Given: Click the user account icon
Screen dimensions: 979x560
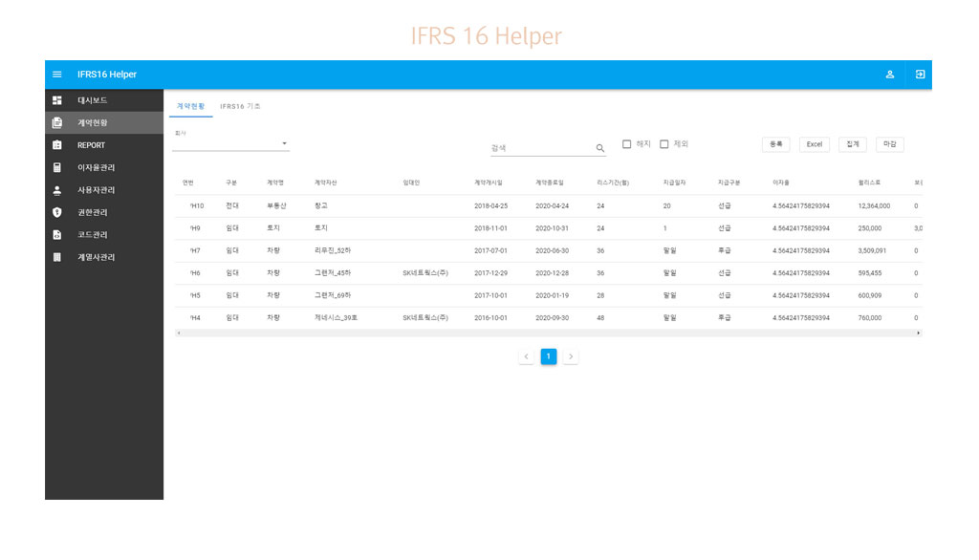Looking at the screenshot, I should (x=889, y=75).
